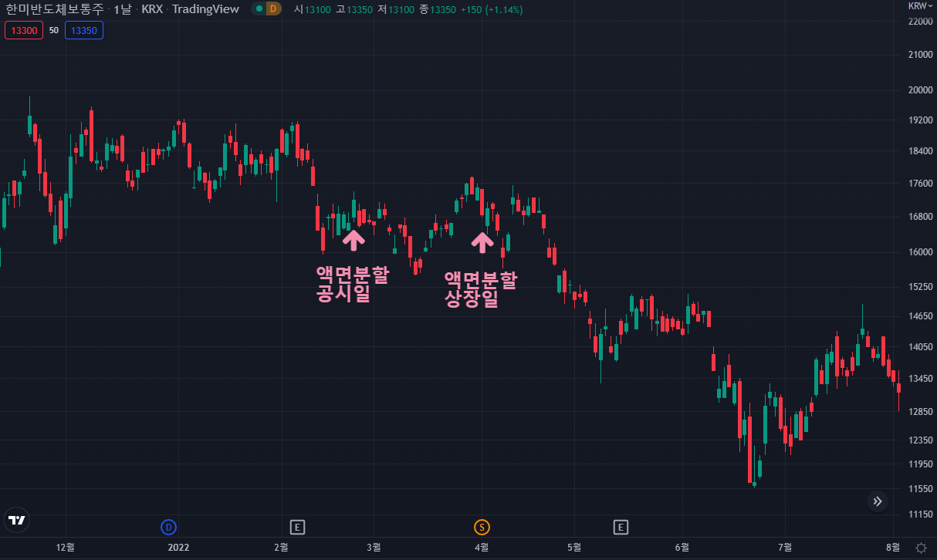
Task: Click the 12월 time axis label
Action: coord(66,547)
